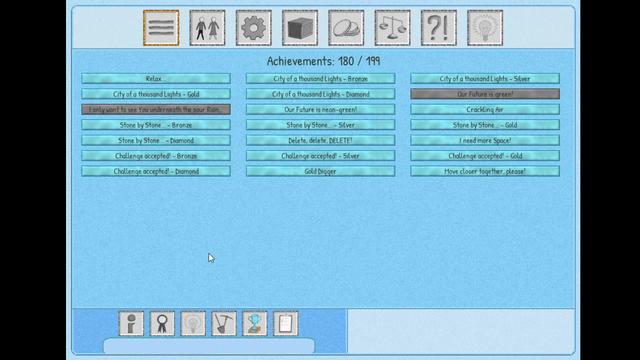The width and height of the screenshot is (640, 360).
Task: Select the top lightbulb ideas icon
Action: click(x=485, y=28)
